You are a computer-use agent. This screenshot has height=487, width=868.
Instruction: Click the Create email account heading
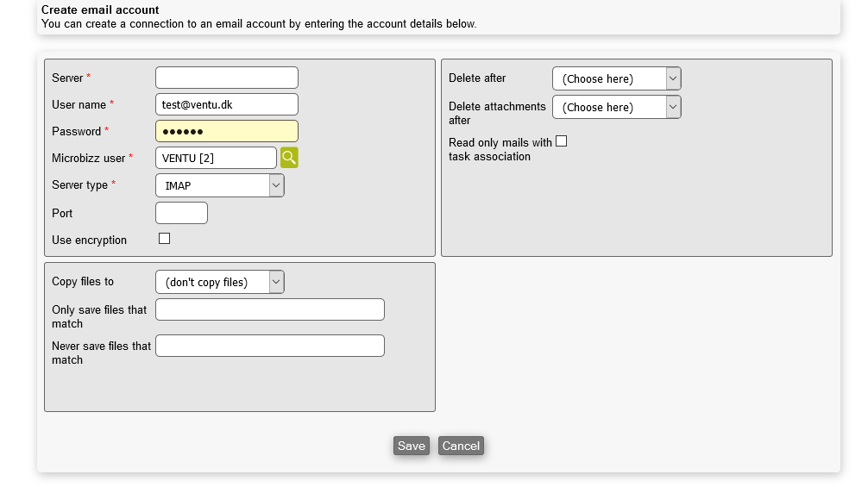coord(100,10)
